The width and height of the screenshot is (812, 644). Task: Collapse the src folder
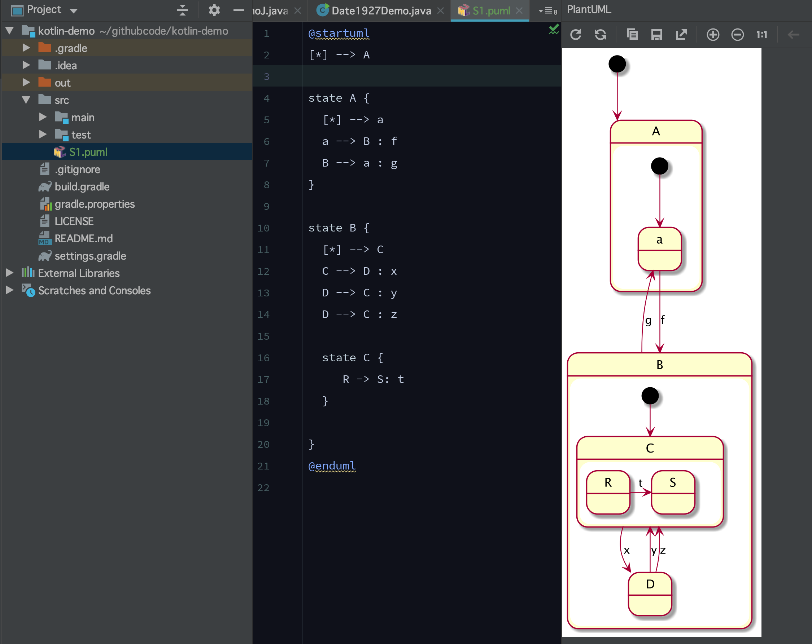coord(26,100)
